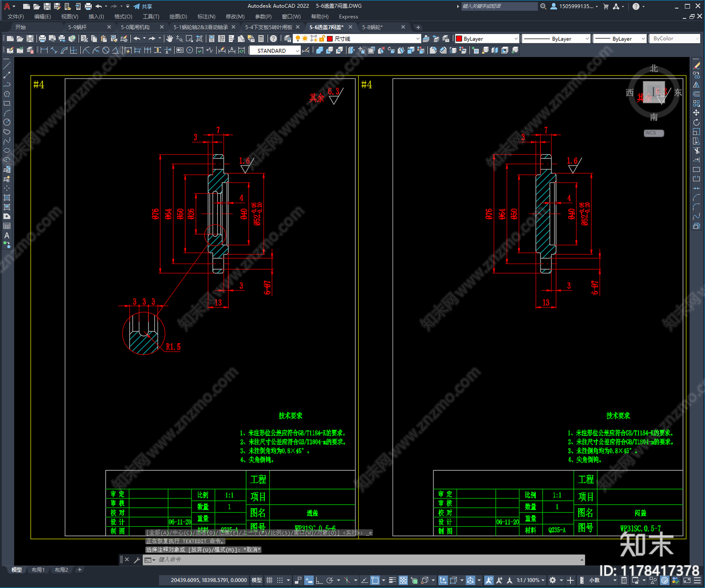Choose the Hatch tool in left toolbar

7,197
